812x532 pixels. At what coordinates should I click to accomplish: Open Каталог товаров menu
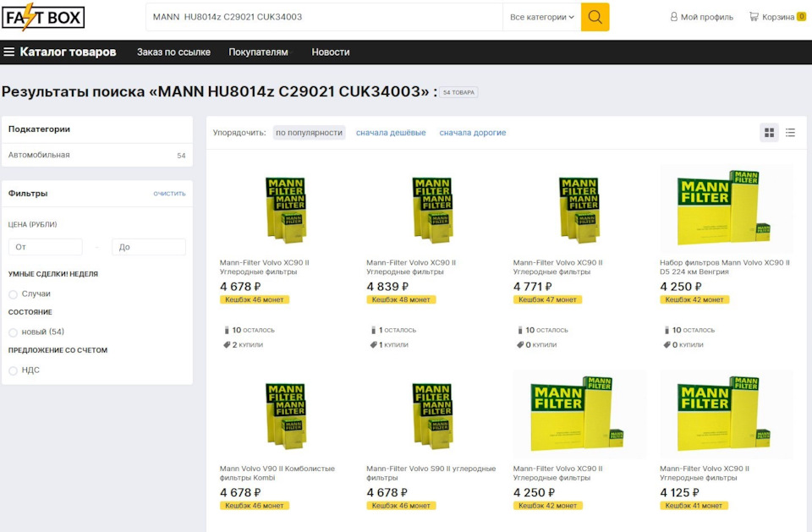point(68,52)
